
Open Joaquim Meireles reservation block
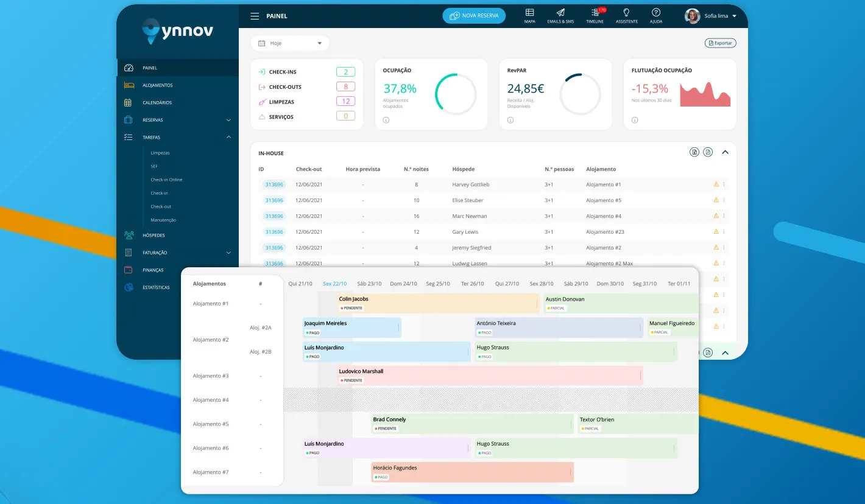pyautogui.click(x=352, y=327)
